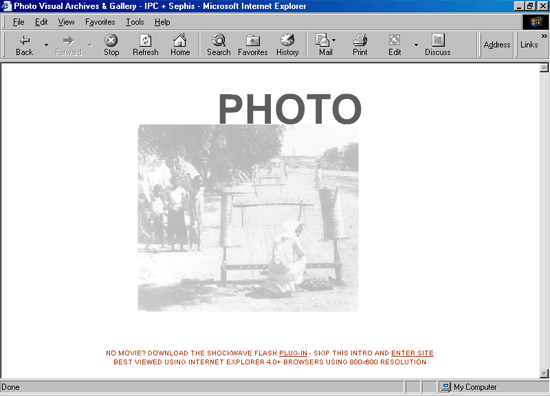Screen dimensions: 550x396
Task: Expand the Edit dropdown arrow
Action: [x=416, y=45]
